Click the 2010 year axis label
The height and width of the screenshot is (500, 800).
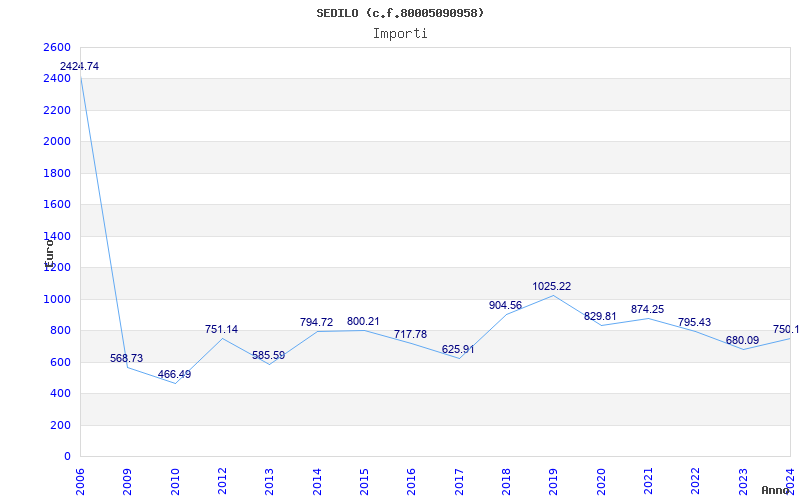coord(175,482)
